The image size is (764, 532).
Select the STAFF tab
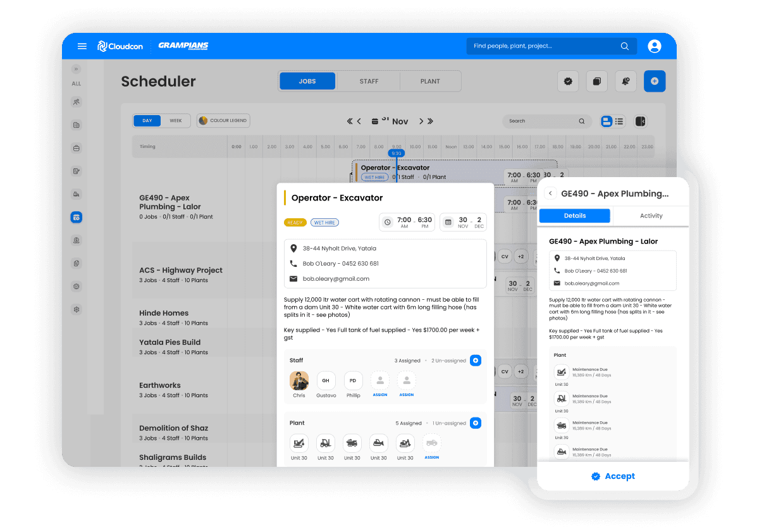point(369,81)
